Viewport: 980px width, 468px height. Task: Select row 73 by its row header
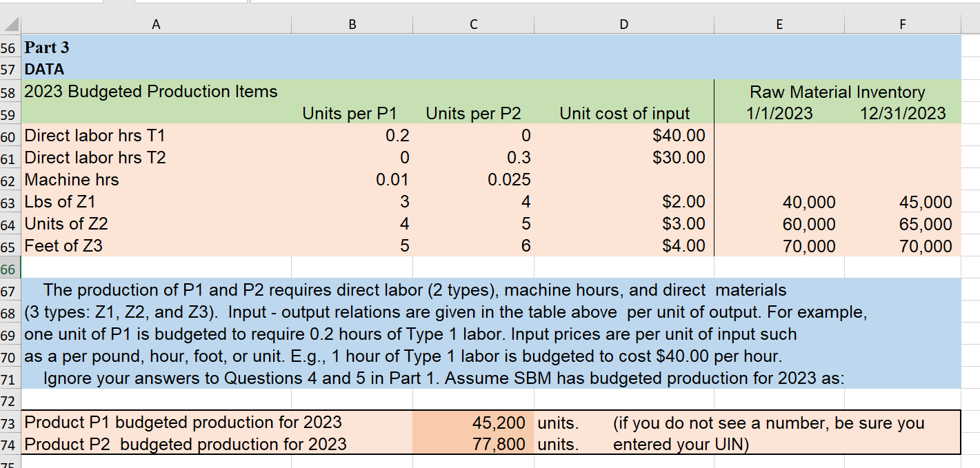pos(10,423)
